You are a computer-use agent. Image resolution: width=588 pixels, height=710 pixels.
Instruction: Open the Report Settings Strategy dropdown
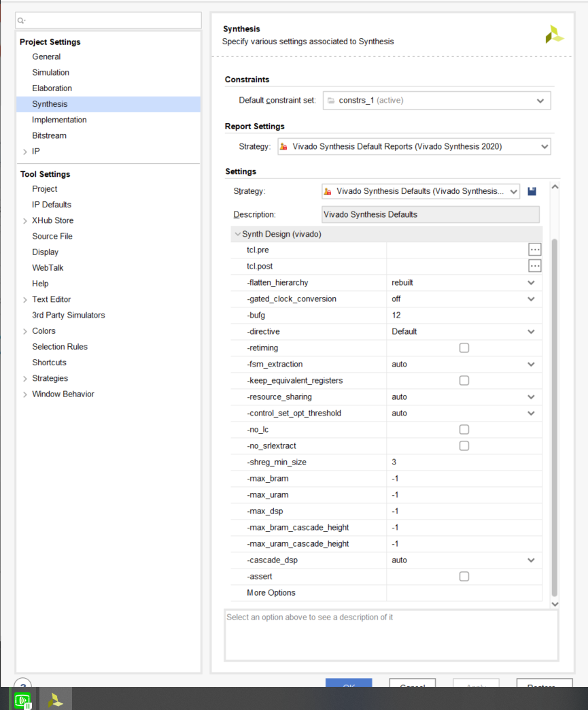pyautogui.click(x=414, y=147)
